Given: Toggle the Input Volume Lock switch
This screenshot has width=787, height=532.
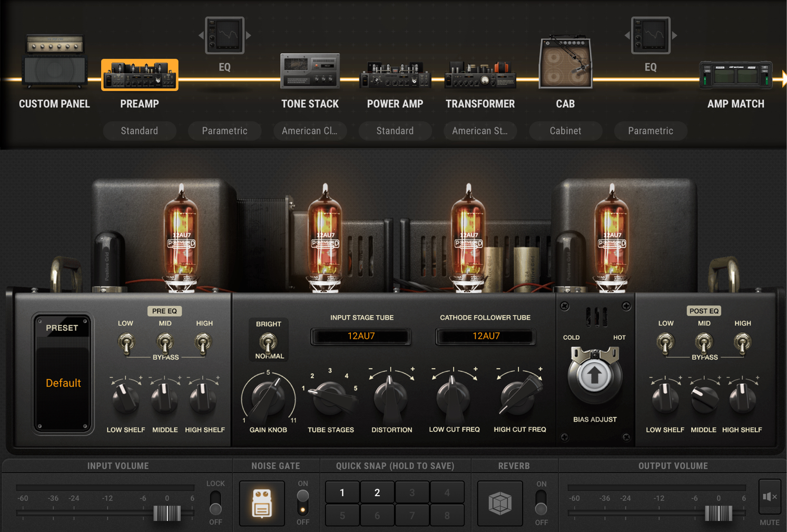Looking at the screenshot, I should [215, 503].
